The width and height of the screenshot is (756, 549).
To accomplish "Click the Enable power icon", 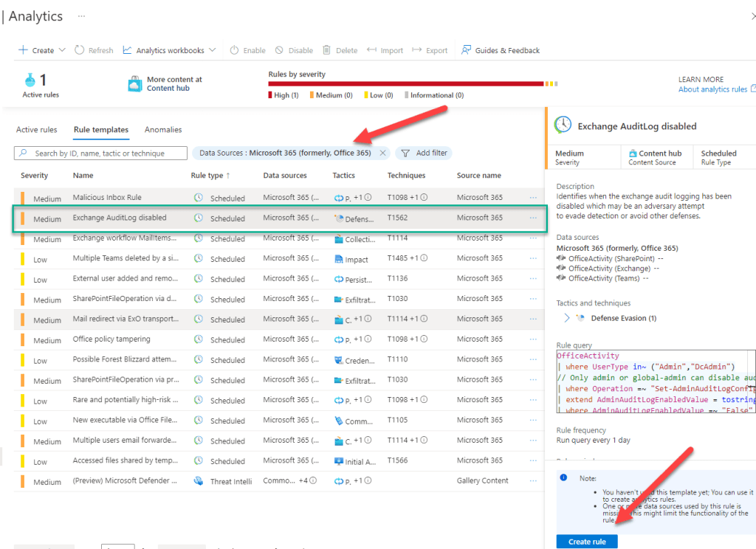I will 234,50.
